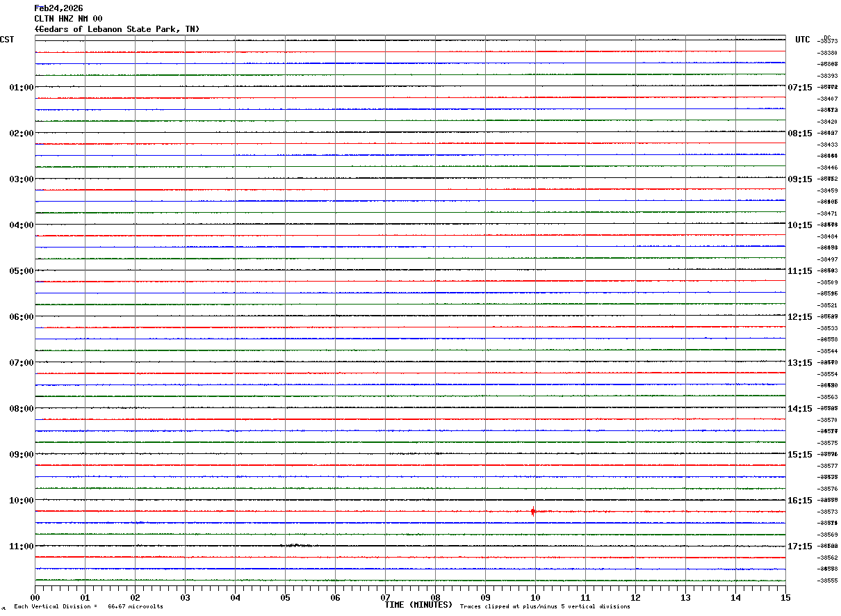Select the 05:00 CST hour label
The width and height of the screenshot is (841, 616).
click(22, 271)
